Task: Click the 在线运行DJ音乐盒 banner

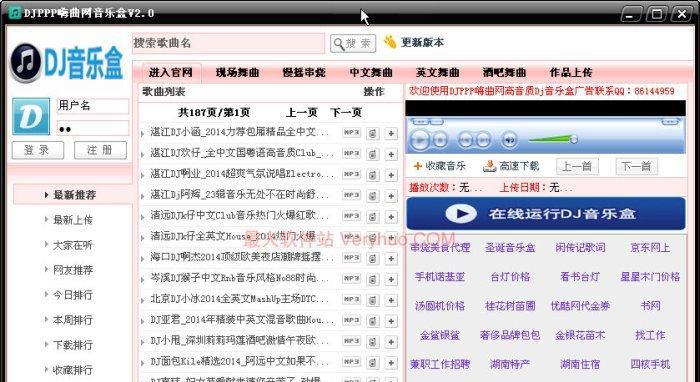Action: coord(546,213)
